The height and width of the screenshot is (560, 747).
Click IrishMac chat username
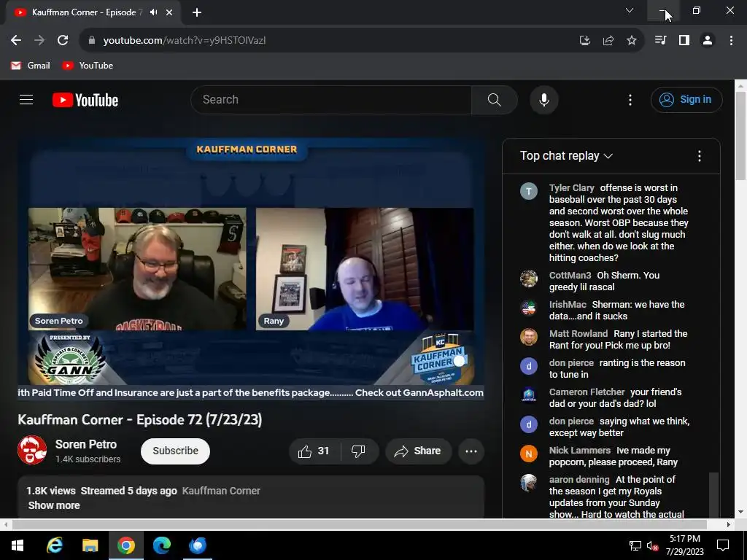coord(568,305)
